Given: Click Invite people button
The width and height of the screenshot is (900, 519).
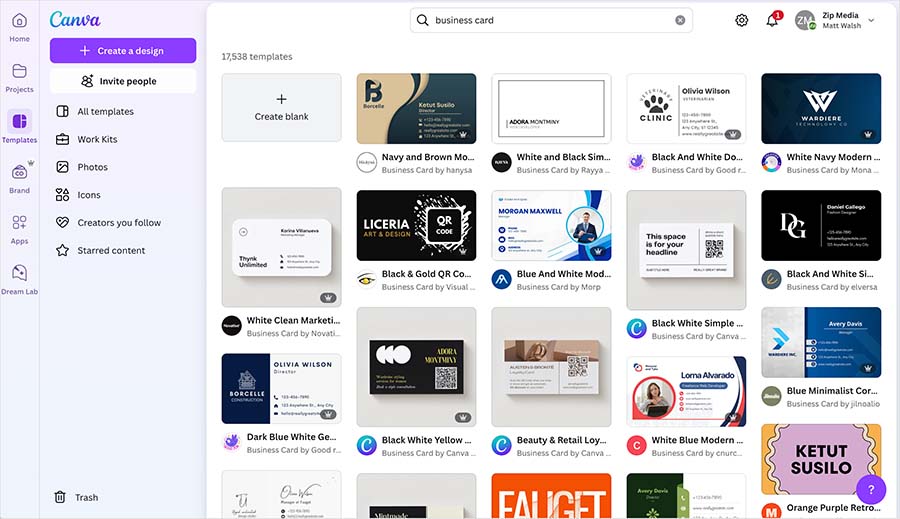Looking at the screenshot, I should coord(123,81).
